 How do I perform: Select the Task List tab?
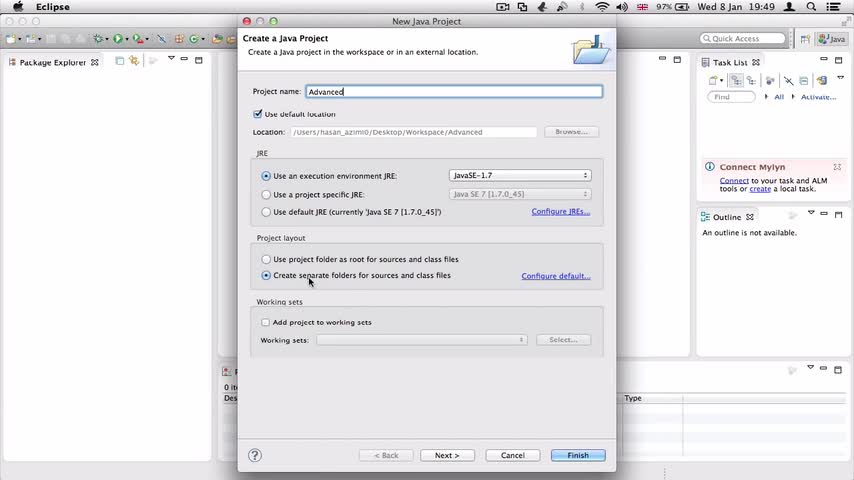click(x=730, y=63)
